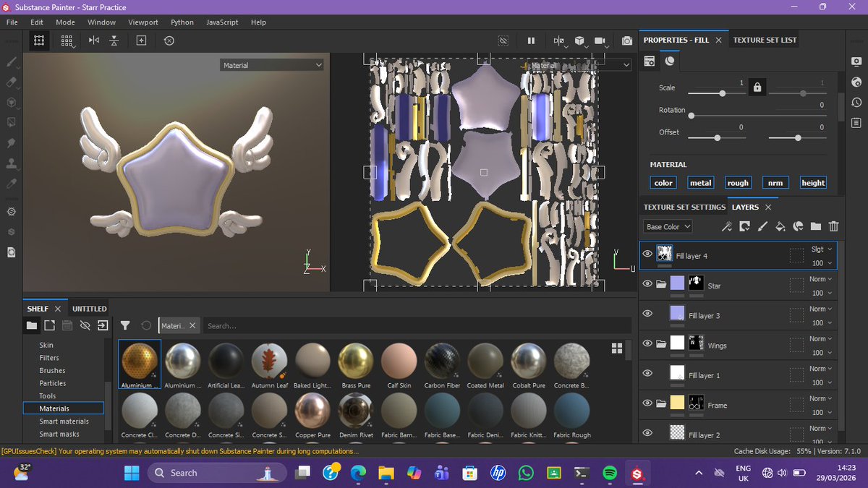Toggle the rough material channel
The width and height of the screenshot is (868, 488).
[x=738, y=183]
